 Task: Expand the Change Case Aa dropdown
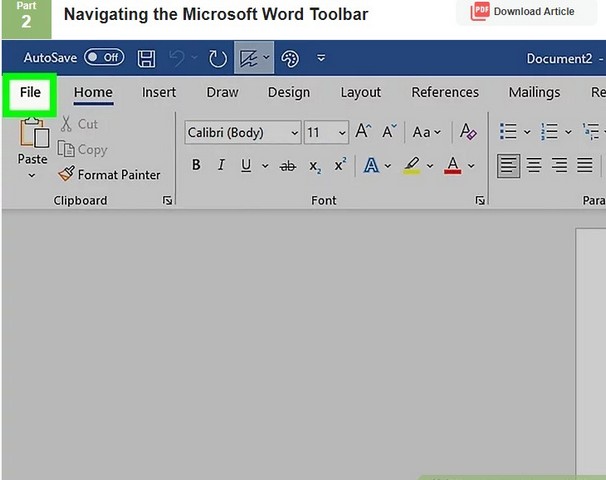click(427, 132)
